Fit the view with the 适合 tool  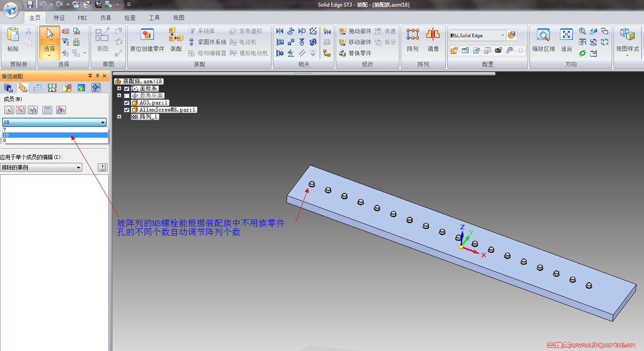pyautogui.click(x=567, y=39)
